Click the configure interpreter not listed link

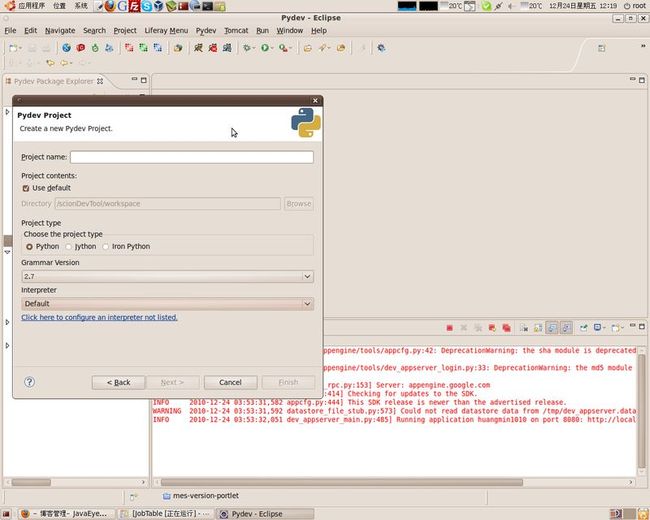(99, 317)
